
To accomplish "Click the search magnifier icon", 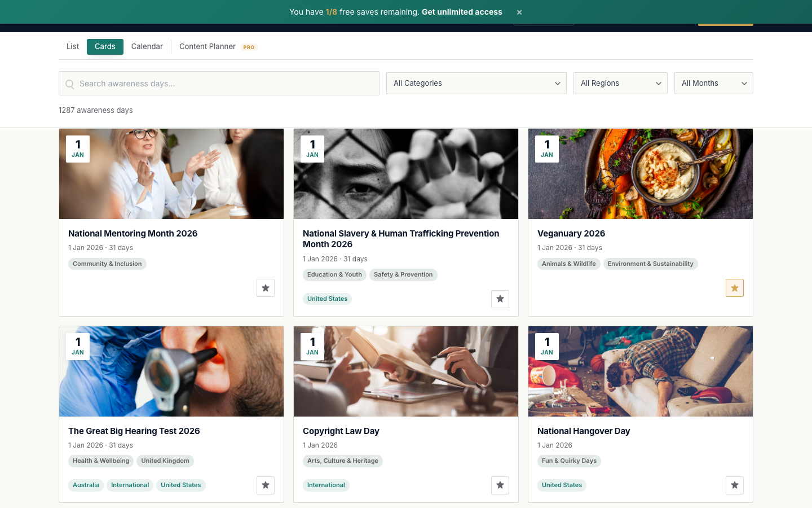I will pyautogui.click(x=69, y=84).
